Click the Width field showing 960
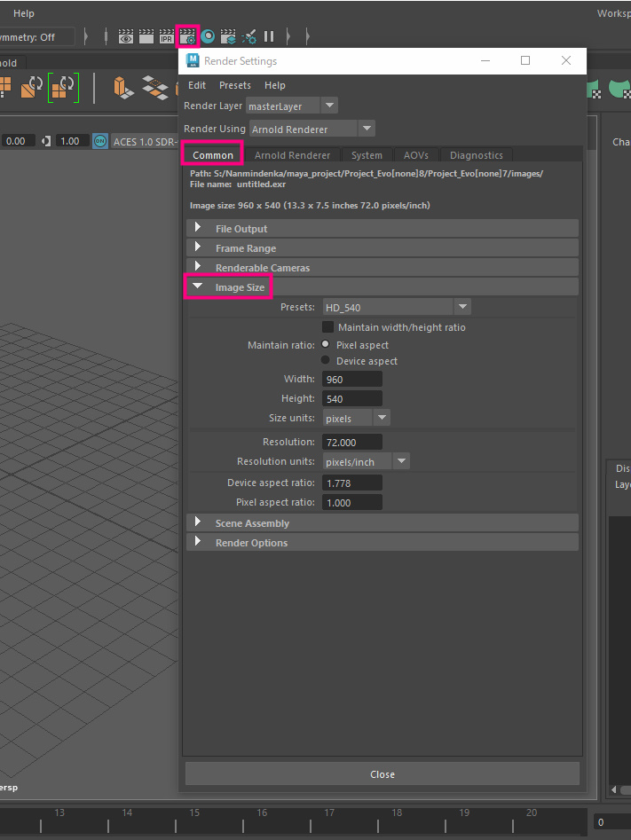The width and height of the screenshot is (631, 840). tap(352, 380)
